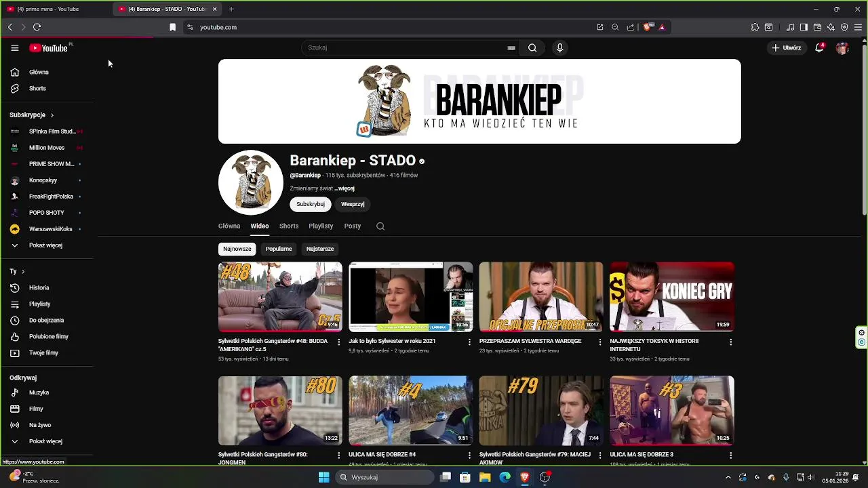Viewport: 868px width, 488px height.
Task: Click the search magnifier button
Action: coord(532,47)
